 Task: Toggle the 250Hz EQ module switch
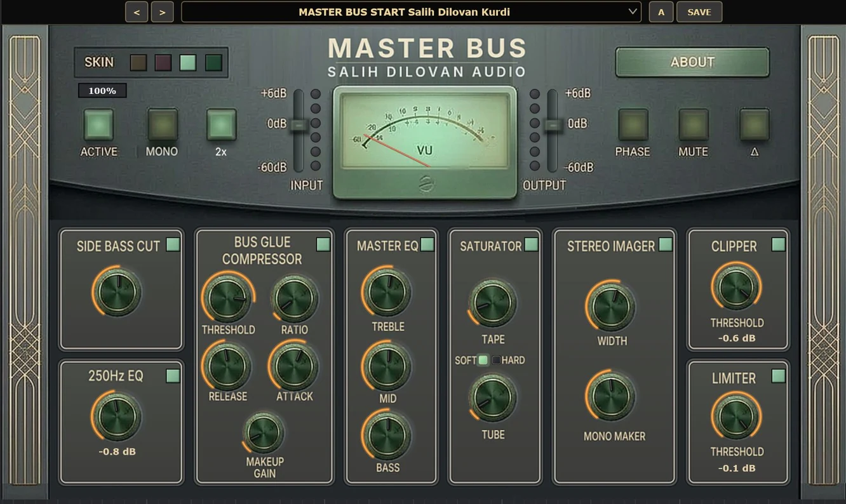point(173,376)
